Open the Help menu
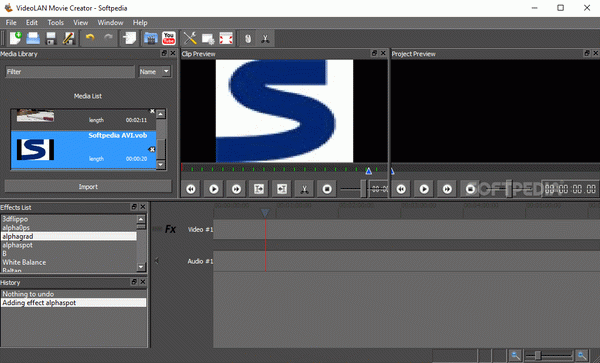 coord(140,23)
